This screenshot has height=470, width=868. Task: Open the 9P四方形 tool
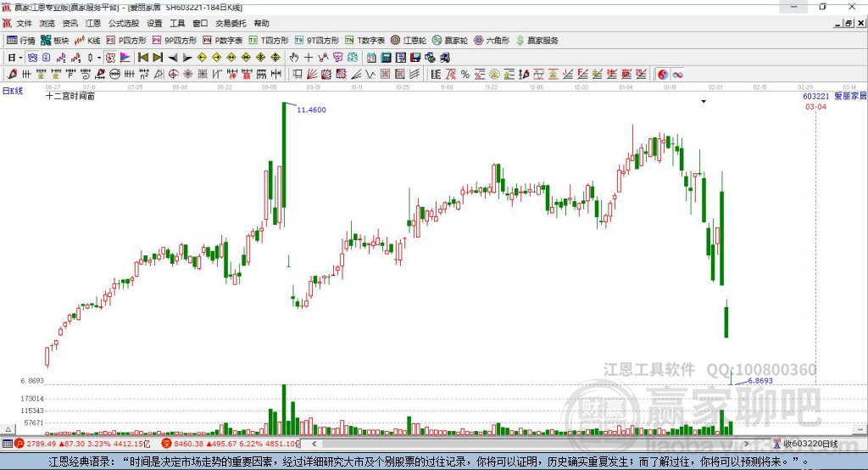(x=174, y=41)
